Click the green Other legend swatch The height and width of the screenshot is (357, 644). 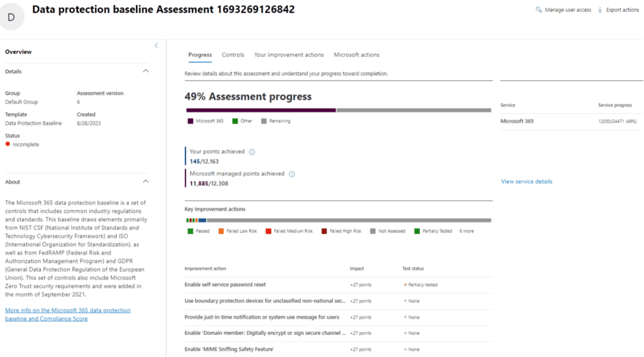235,121
